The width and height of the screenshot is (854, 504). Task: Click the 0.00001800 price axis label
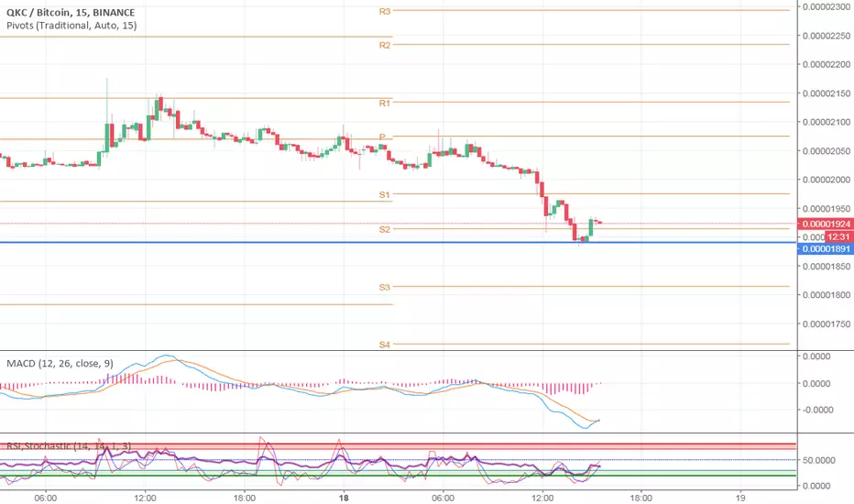[x=827, y=295]
